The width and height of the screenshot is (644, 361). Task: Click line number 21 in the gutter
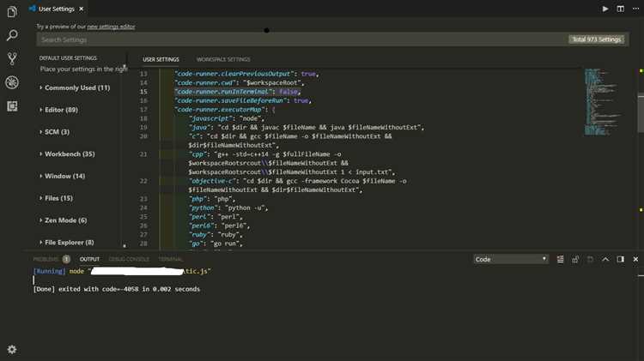coord(143,154)
